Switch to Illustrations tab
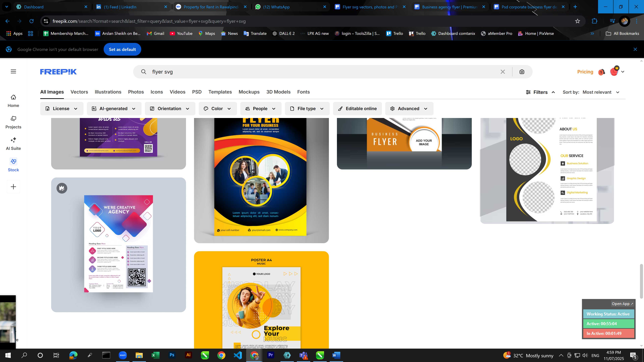The height and width of the screenshot is (362, 644). click(108, 92)
